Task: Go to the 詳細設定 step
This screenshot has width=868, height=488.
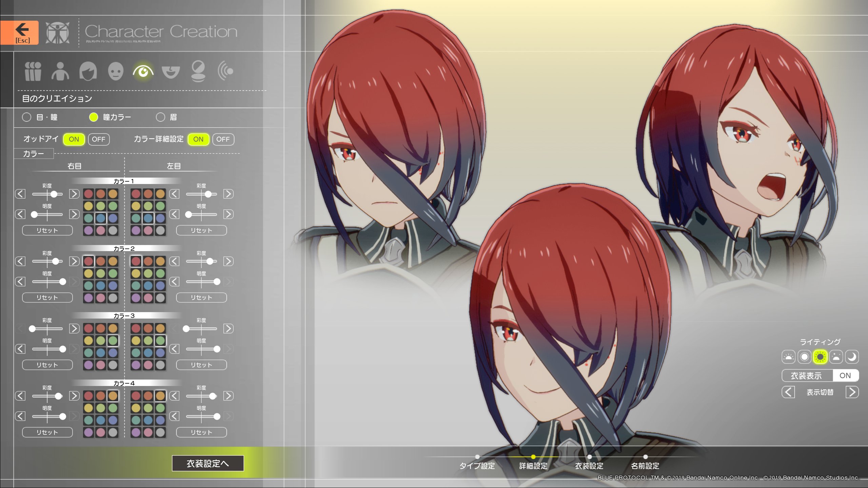Action: pyautogui.click(x=533, y=466)
